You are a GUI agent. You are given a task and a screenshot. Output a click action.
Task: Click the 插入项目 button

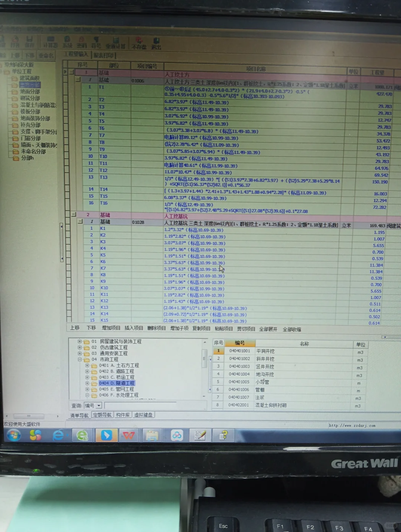tap(134, 328)
